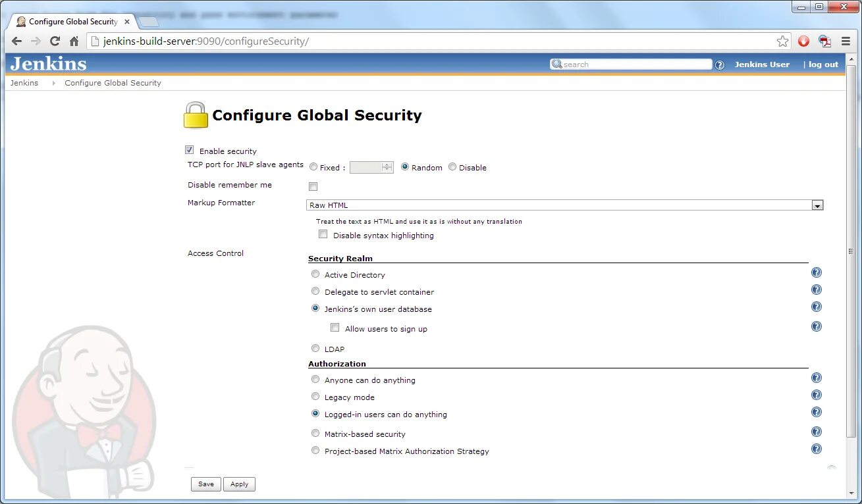The image size is (862, 504).
Task: Open the Markup Formatter Raw HTML dropdown
Action: point(565,205)
